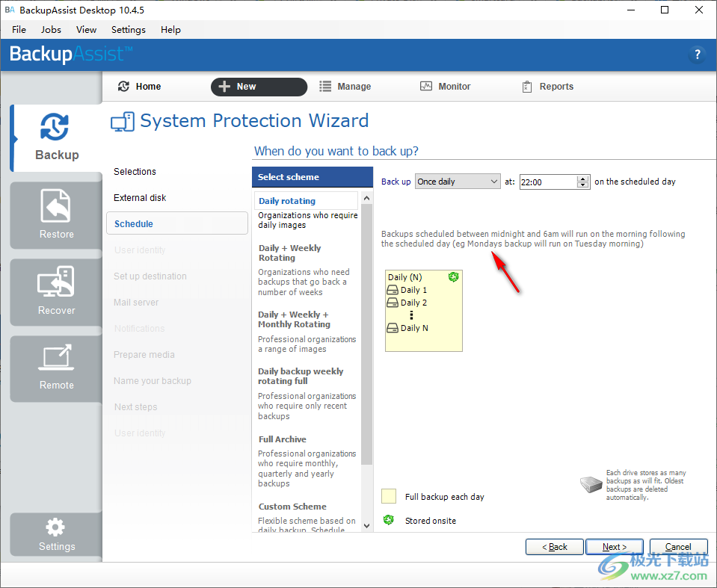Click the "Notifications" step label
The width and height of the screenshot is (717, 588).
pos(140,328)
